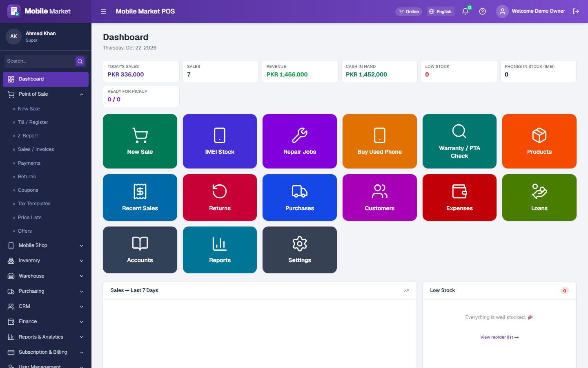The height and width of the screenshot is (368, 588).
Task: Toggle the Online status pill
Action: (409, 11)
